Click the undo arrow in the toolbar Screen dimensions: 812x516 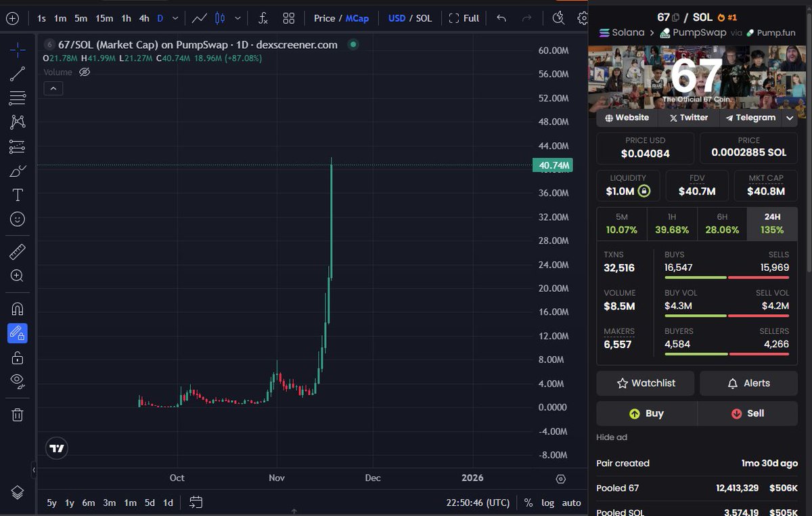click(501, 18)
